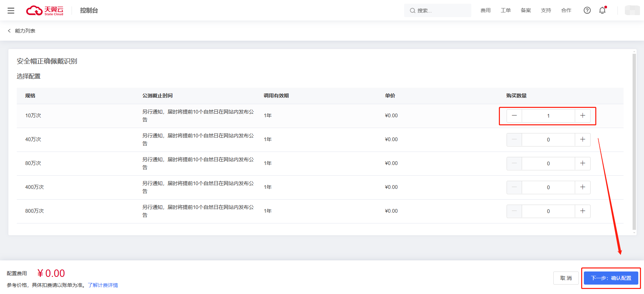Open the 合作 menu

tap(566, 10)
